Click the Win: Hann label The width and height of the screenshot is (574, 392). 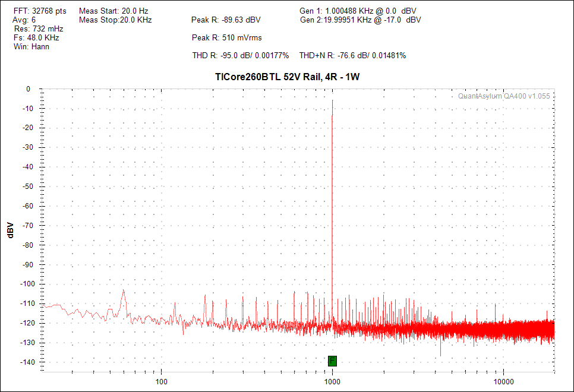(31, 46)
